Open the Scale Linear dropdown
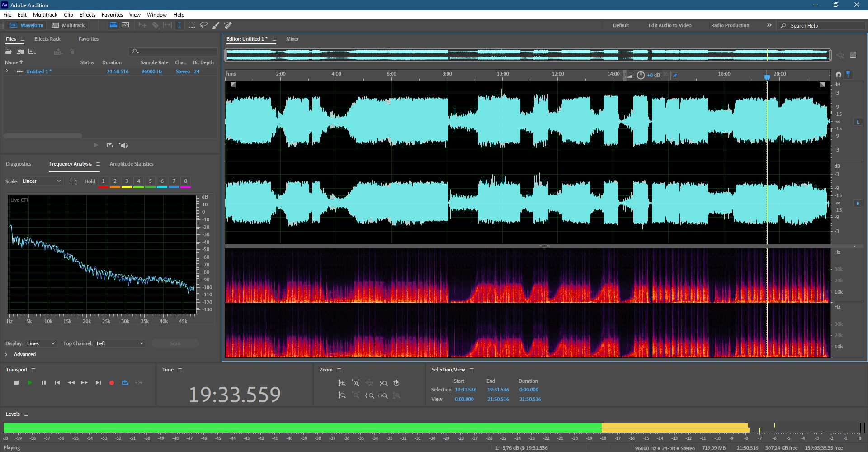Viewport: 868px width, 452px height. pos(41,181)
